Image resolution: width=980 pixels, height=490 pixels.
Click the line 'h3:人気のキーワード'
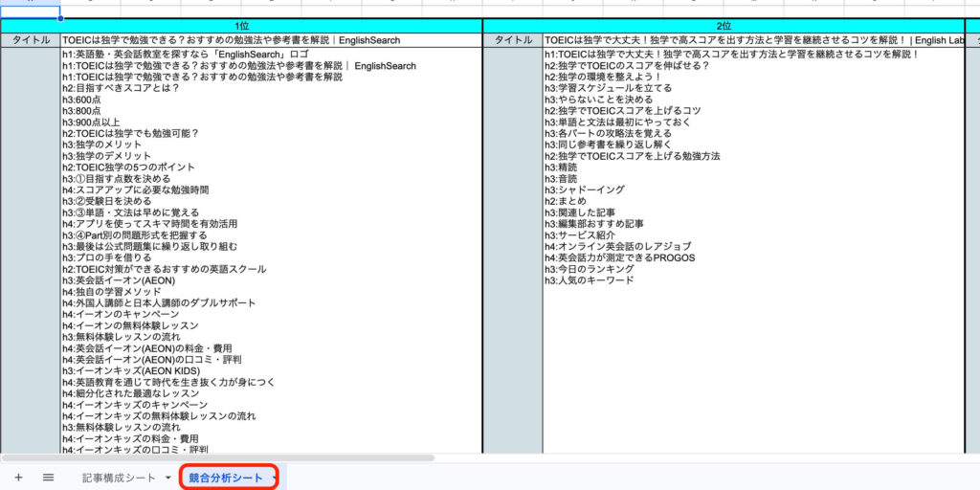click(590, 280)
